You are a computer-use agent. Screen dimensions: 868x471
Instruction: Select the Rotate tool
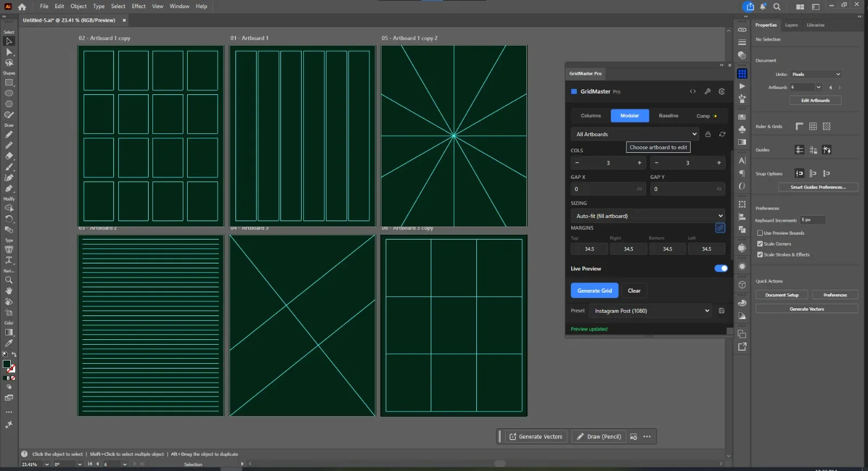pyautogui.click(x=9, y=219)
